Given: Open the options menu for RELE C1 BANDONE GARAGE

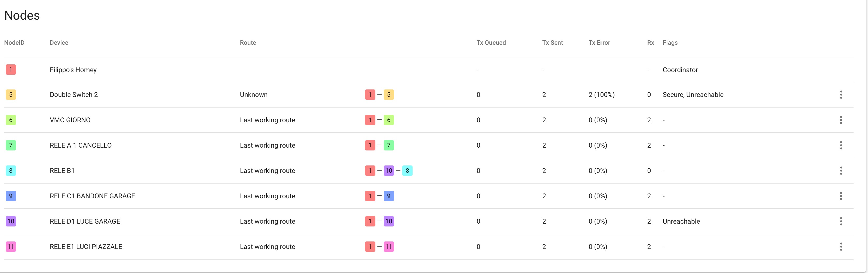Looking at the screenshot, I should pos(841,196).
